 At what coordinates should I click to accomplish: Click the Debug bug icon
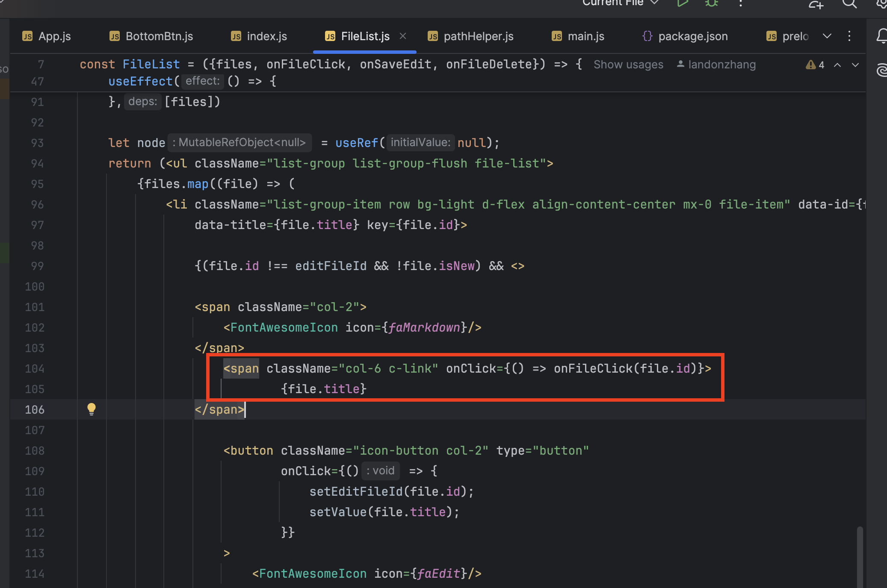click(x=711, y=3)
